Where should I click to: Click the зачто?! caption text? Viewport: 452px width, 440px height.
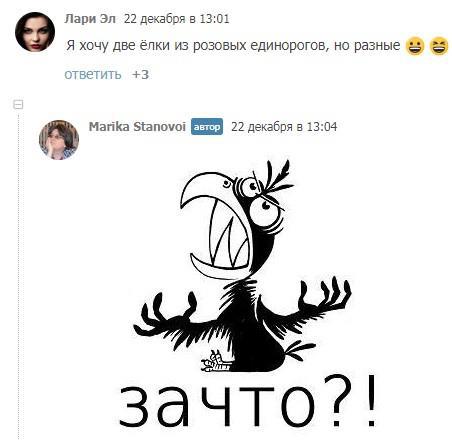pyautogui.click(x=247, y=404)
